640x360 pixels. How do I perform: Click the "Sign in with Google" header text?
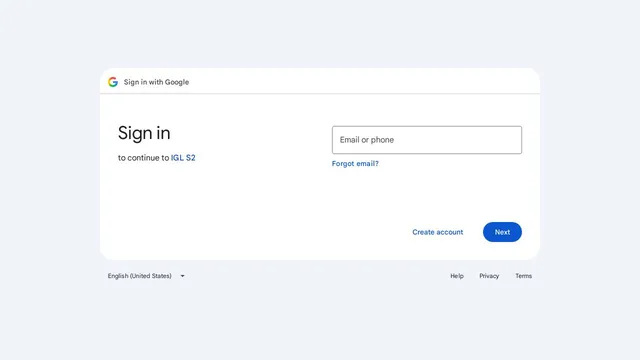pyautogui.click(x=156, y=82)
